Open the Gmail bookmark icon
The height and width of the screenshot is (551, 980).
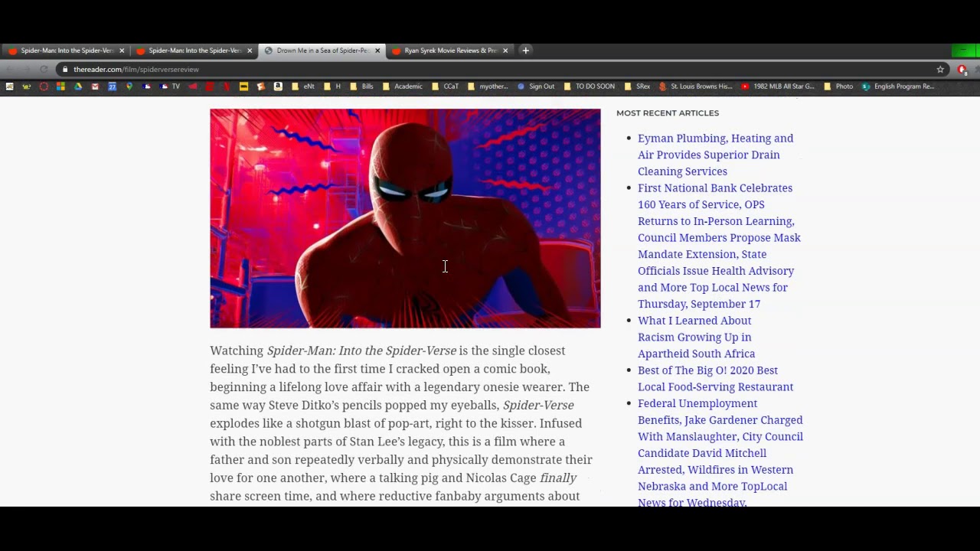[95, 86]
